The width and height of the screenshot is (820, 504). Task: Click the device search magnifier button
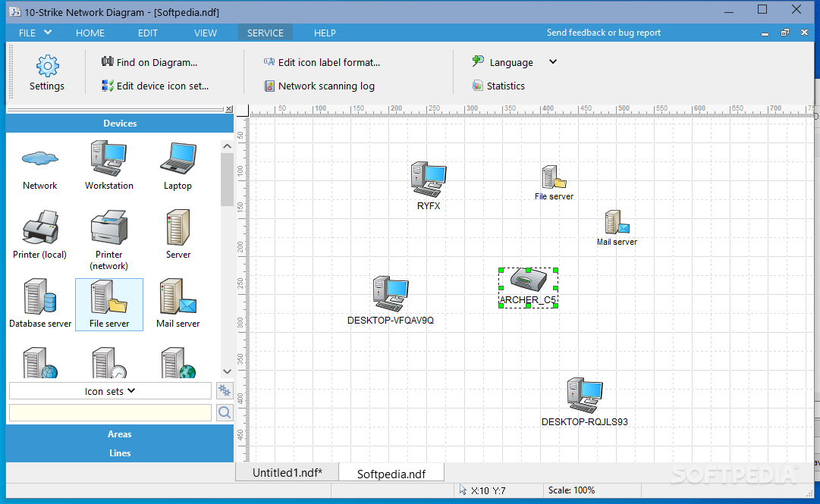(225, 412)
